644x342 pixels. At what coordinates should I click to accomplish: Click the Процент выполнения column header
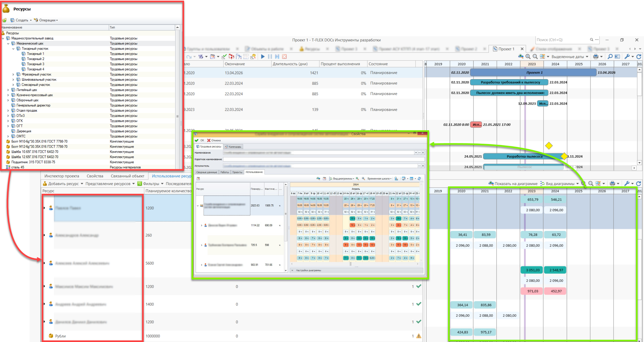pos(343,64)
